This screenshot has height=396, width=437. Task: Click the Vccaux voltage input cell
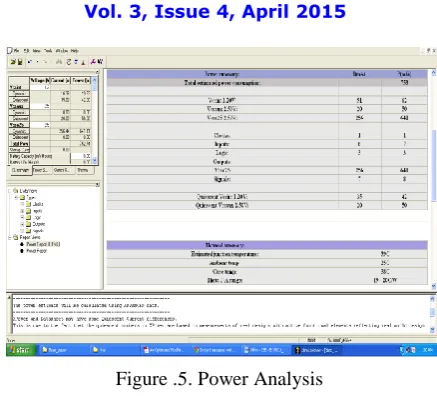pos(40,106)
